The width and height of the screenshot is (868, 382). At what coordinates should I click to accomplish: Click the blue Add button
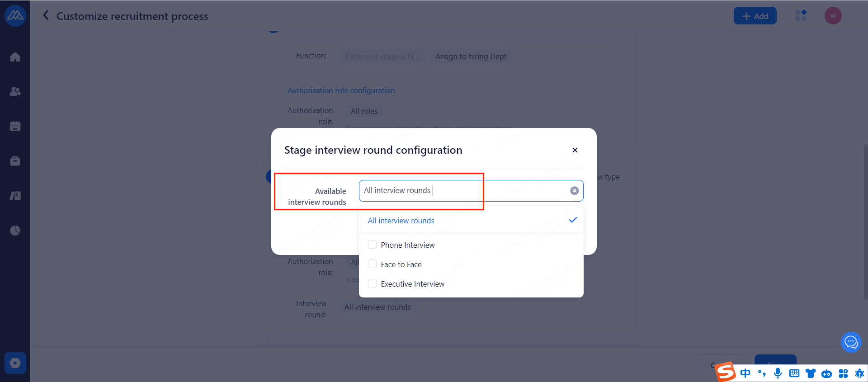755,16
